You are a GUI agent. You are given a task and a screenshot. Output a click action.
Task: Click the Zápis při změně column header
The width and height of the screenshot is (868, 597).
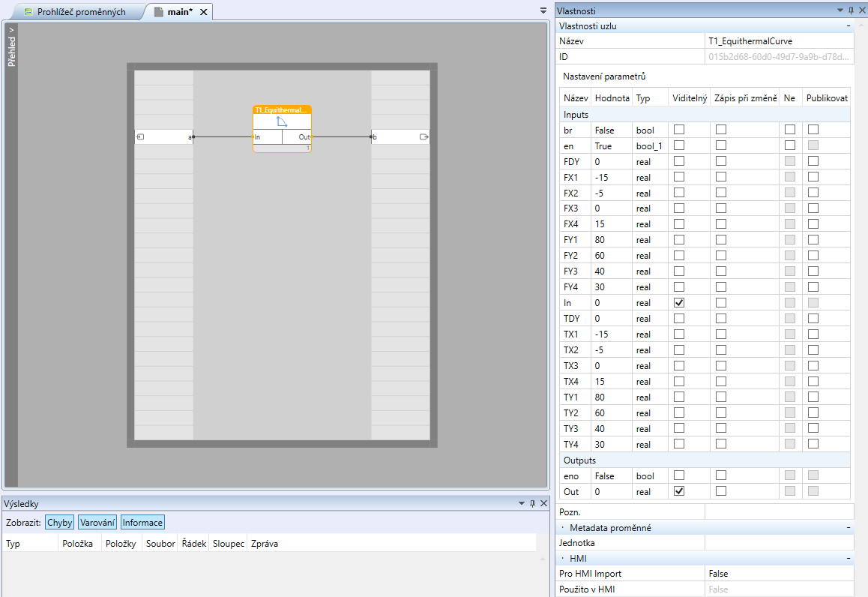(x=745, y=98)
